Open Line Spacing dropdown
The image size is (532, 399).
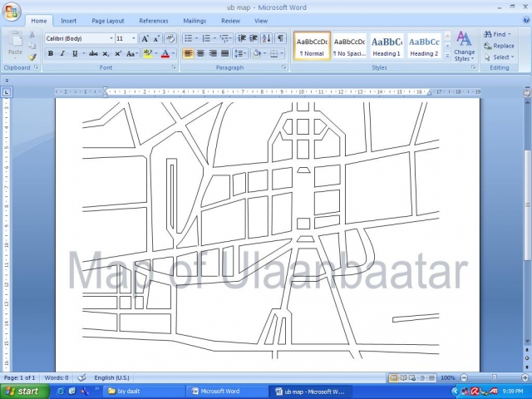click(240, 53)
